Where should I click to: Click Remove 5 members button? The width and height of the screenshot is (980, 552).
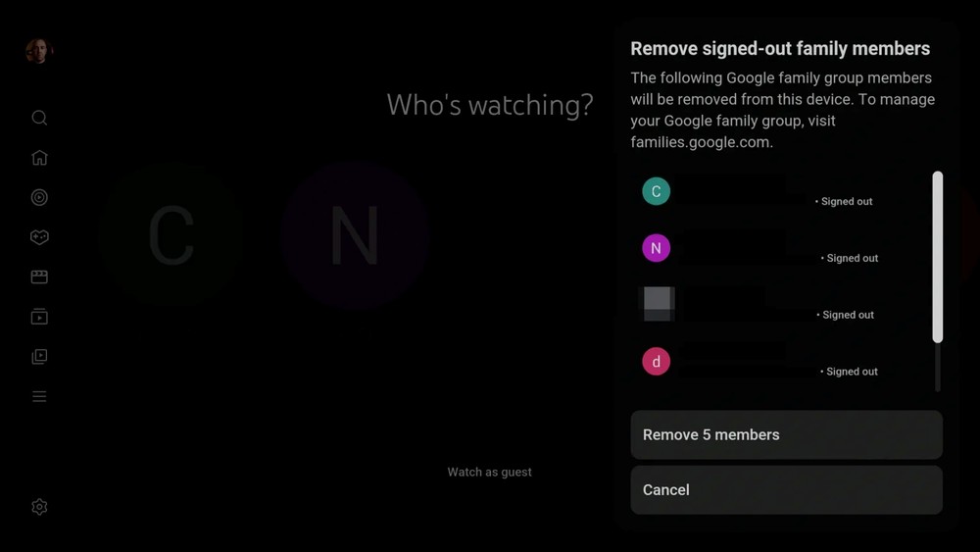(x=786, y=434)
